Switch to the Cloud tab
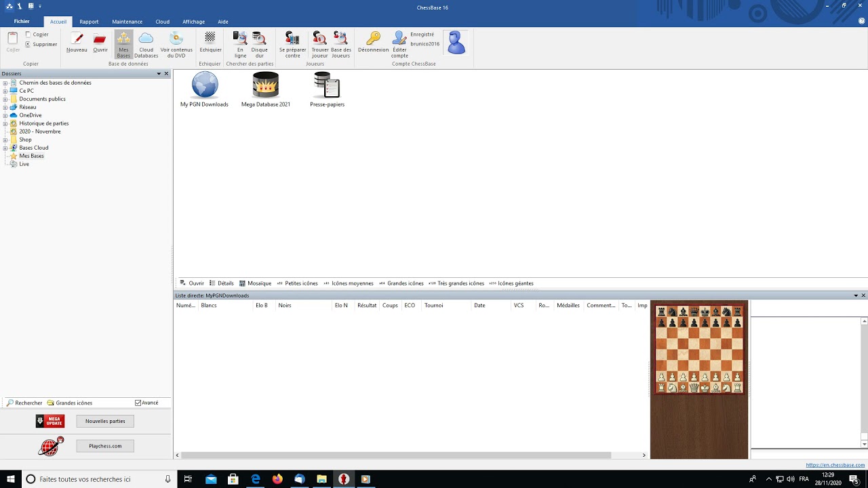Screen dimensions: 868x488 click(163, 22)
